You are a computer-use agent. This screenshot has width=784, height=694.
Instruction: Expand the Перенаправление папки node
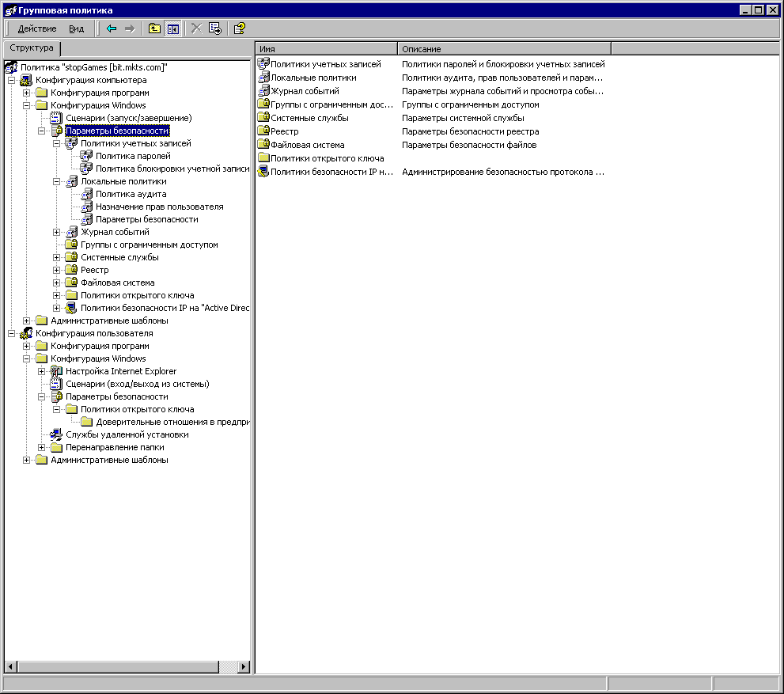pyautogui.click(x=41, y=448)
